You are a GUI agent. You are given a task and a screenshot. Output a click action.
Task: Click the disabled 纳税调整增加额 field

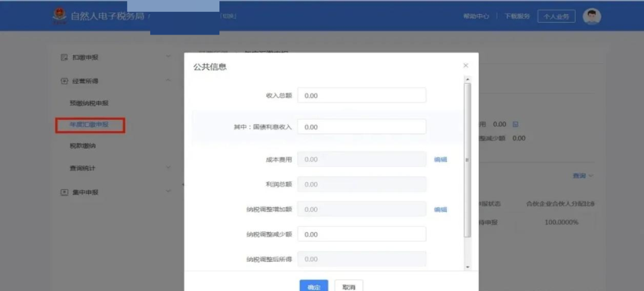coord(362,209)
